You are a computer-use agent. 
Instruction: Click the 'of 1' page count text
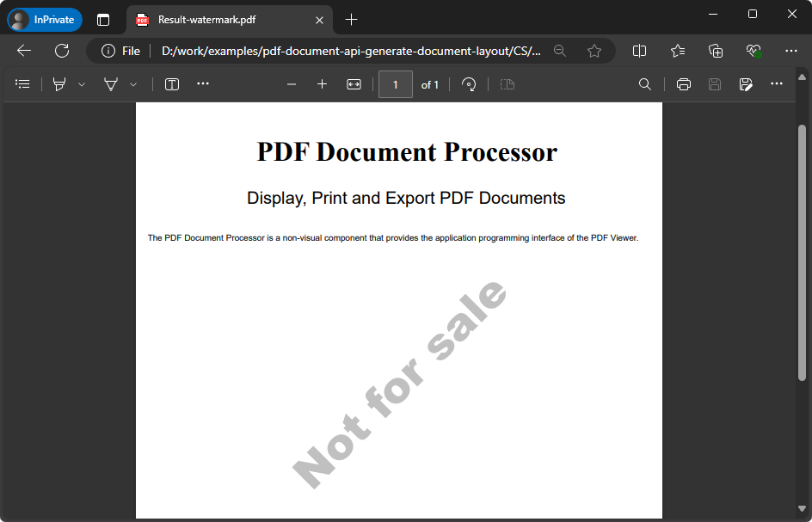[x=430, y=85]
